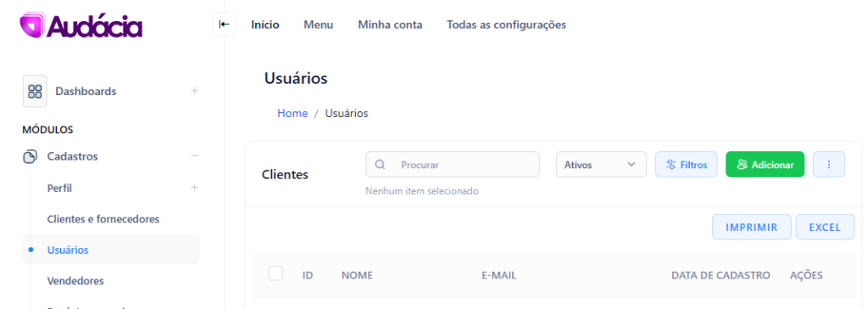868x309 pixels.
Task: Collapse the sidebar with arrow icon
Action: (x=224, y=25)
